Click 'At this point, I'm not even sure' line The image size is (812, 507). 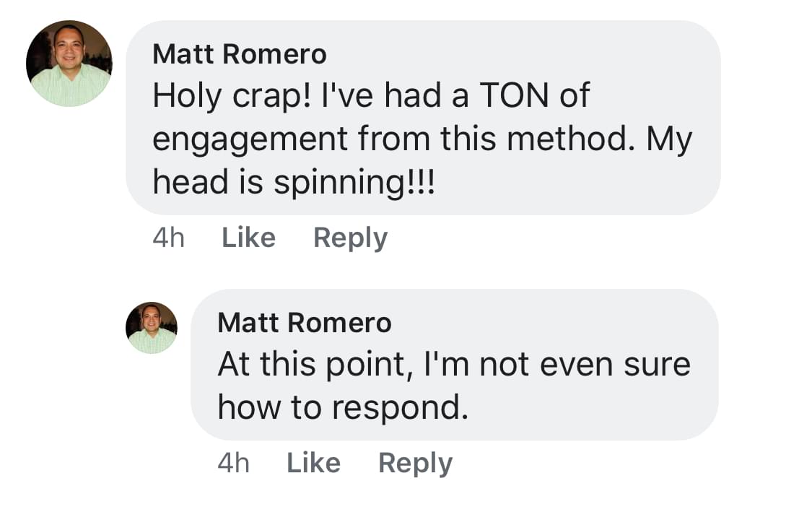pyautogui.click(x=454, y=365)
